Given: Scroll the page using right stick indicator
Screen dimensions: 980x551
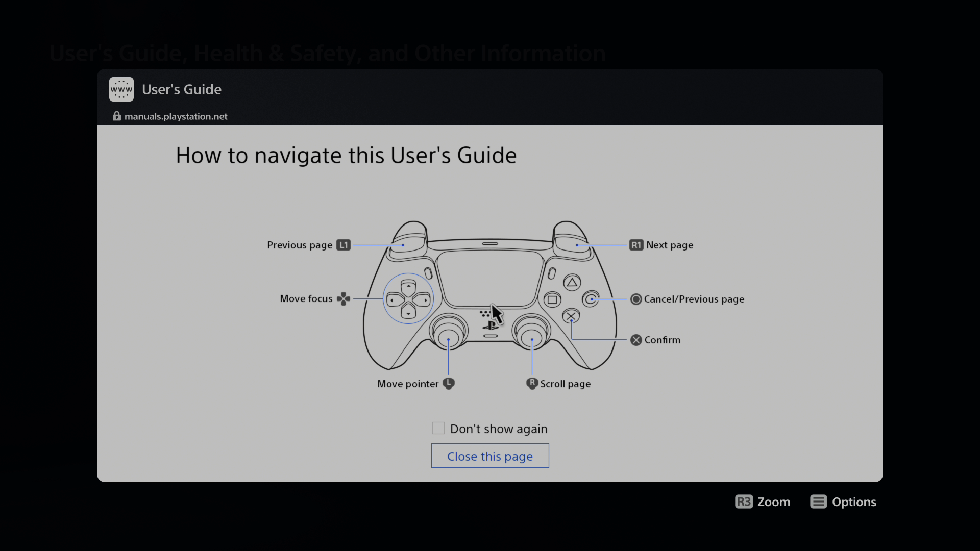Looking at the screenshot, I should tap(532, 384).
